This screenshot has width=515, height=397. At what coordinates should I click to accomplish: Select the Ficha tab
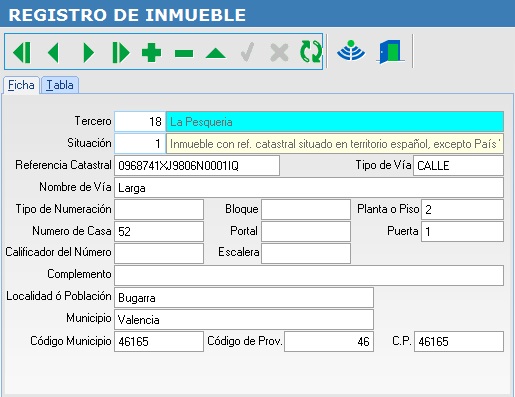(21, 85)
